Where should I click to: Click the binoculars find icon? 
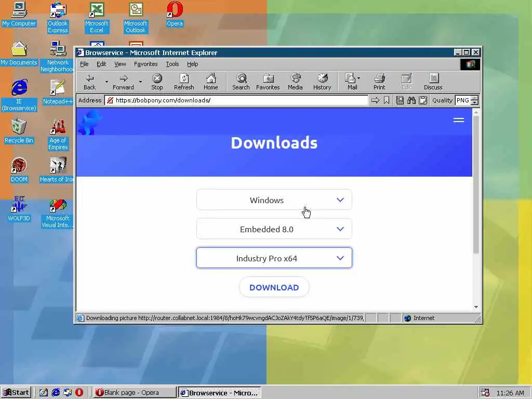(411, 100)
